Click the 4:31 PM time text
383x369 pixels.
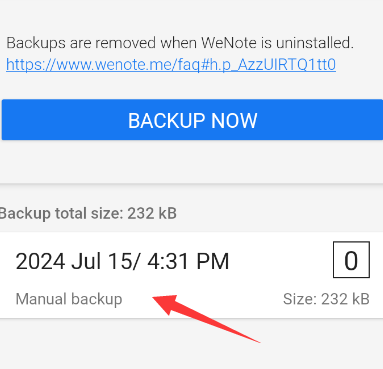point(188,261)
